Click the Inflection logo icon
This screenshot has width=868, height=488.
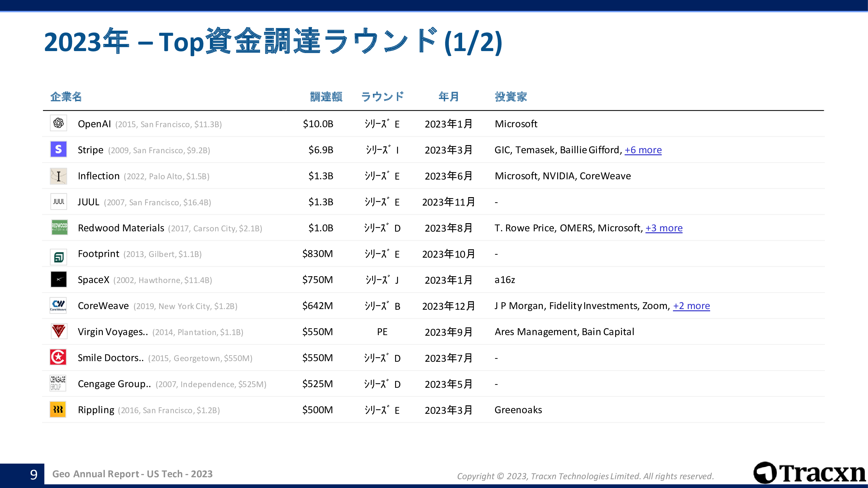coord(58,176)
